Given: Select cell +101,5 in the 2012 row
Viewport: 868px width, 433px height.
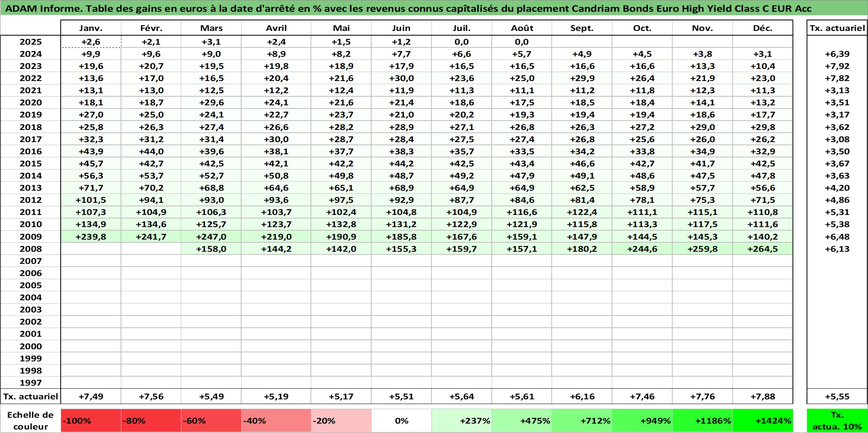Looking at the screenshot, I should (x=91, y=200).
